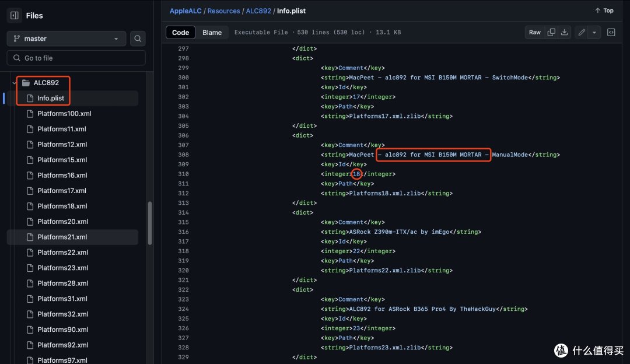Click the file tree vertical scrollbar

150,223
